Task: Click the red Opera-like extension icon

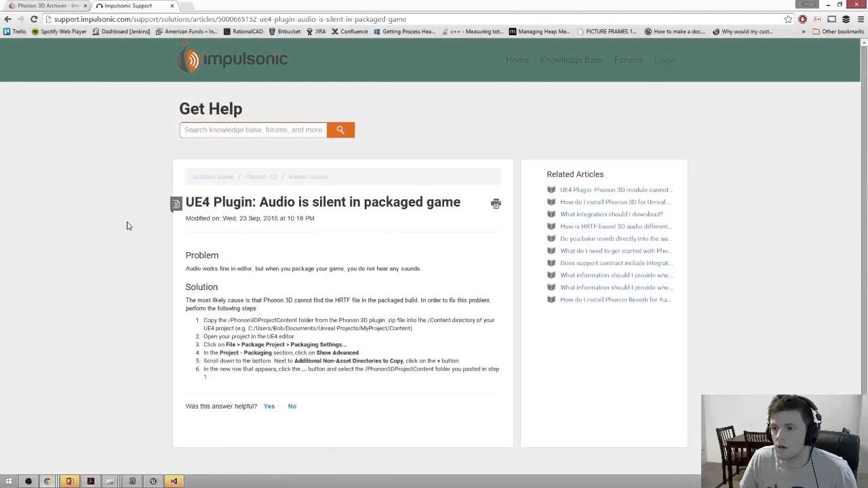Action: point(802,19)
